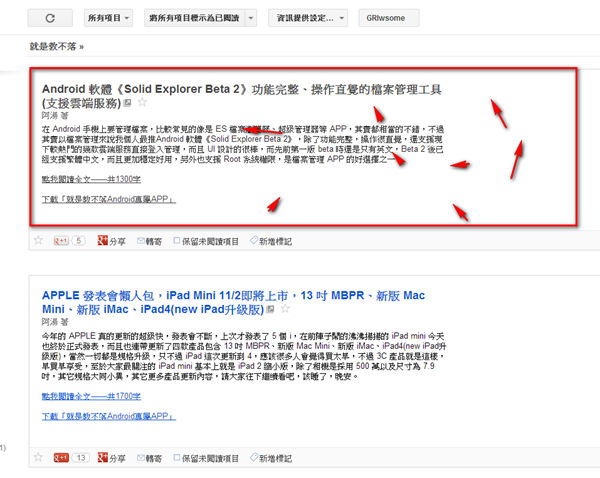This screenshot has width=600, height=478.
Task: Share the APPLE article via 分享
Action: coord(111,458)
